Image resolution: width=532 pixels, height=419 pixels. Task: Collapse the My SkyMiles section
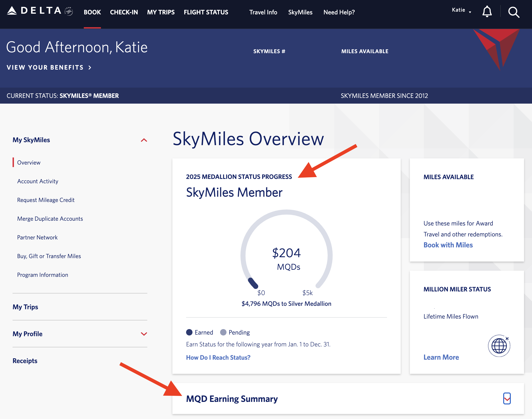144,140
